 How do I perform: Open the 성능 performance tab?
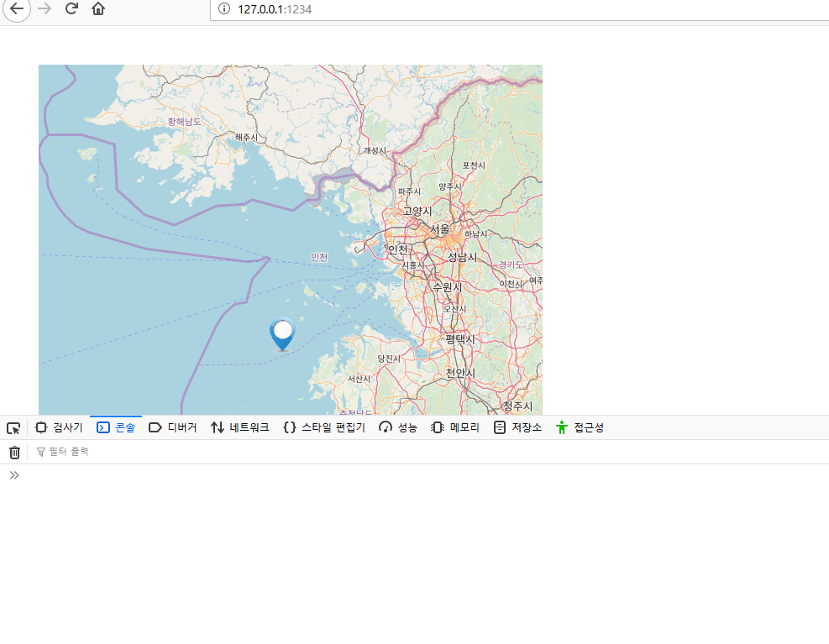[398, 427]
